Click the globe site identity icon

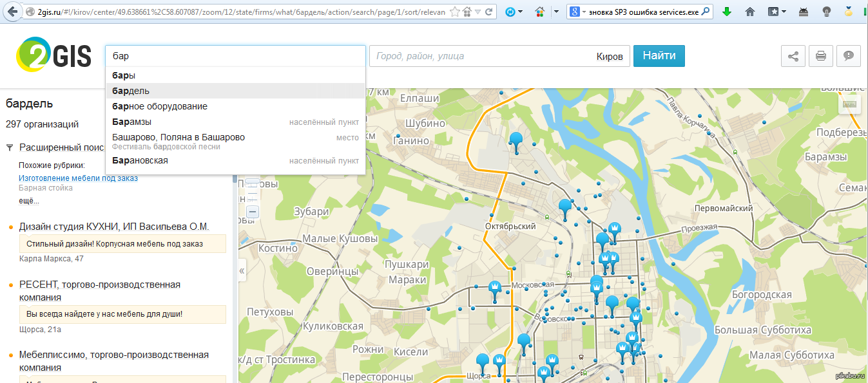coord(30,12)
